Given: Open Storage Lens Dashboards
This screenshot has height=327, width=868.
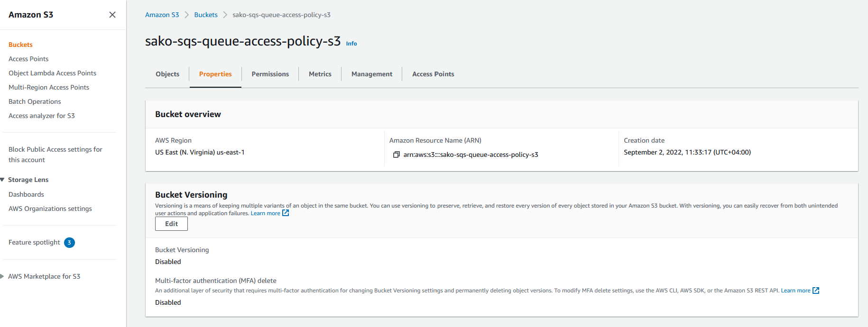Looking at the screenshot, I should (x=26, y=194).
